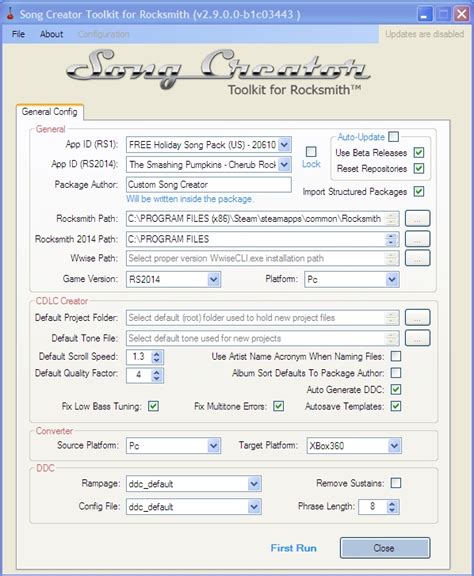
Task: Decrease Default Quality Factor with down arrow
Action: pos(157,379)
